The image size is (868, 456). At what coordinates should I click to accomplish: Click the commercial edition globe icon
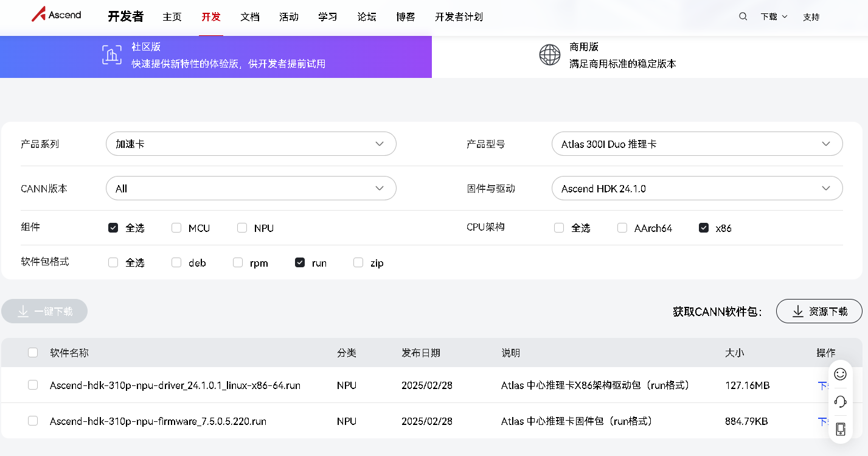coord(549,55)
